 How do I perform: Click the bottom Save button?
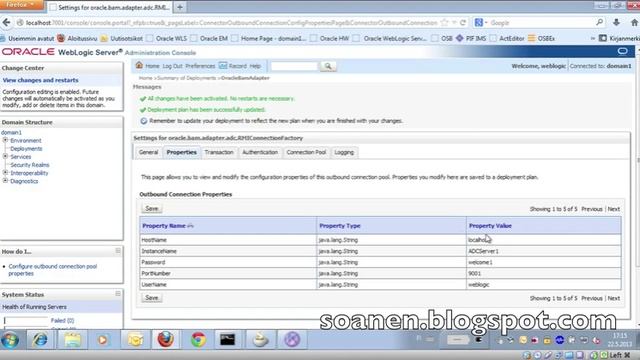(x=151, y=298)
